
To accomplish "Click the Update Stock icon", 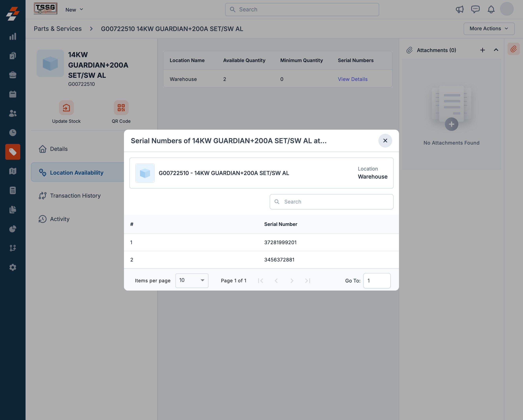I will pos(66,108).
